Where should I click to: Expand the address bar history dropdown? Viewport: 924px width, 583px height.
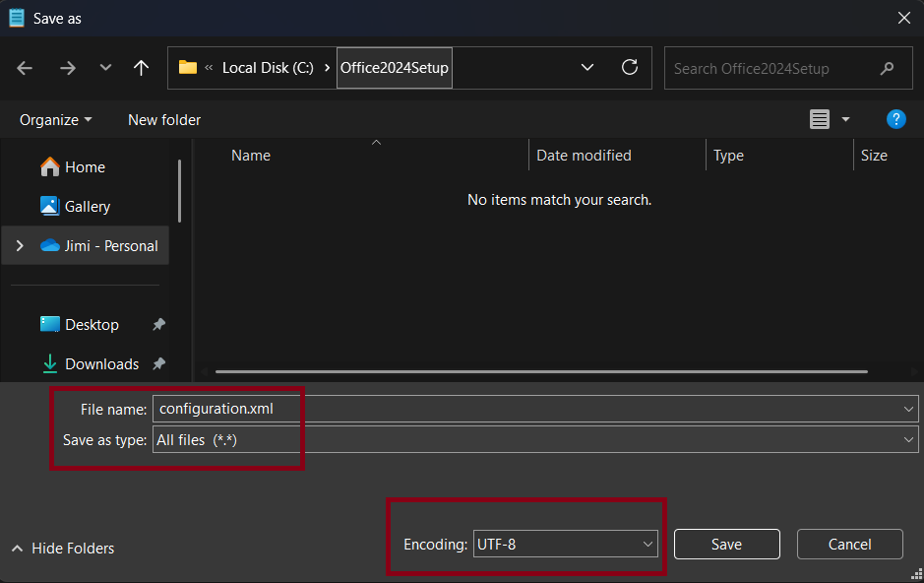(587, 68)
